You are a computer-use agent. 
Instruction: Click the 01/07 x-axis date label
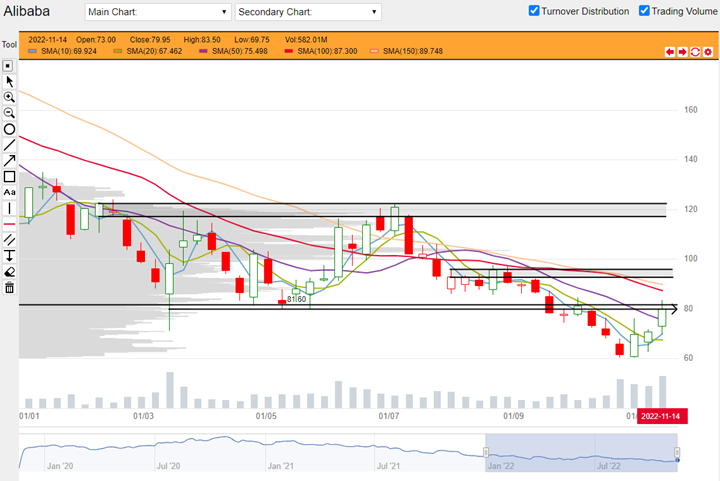coord(388,416)
